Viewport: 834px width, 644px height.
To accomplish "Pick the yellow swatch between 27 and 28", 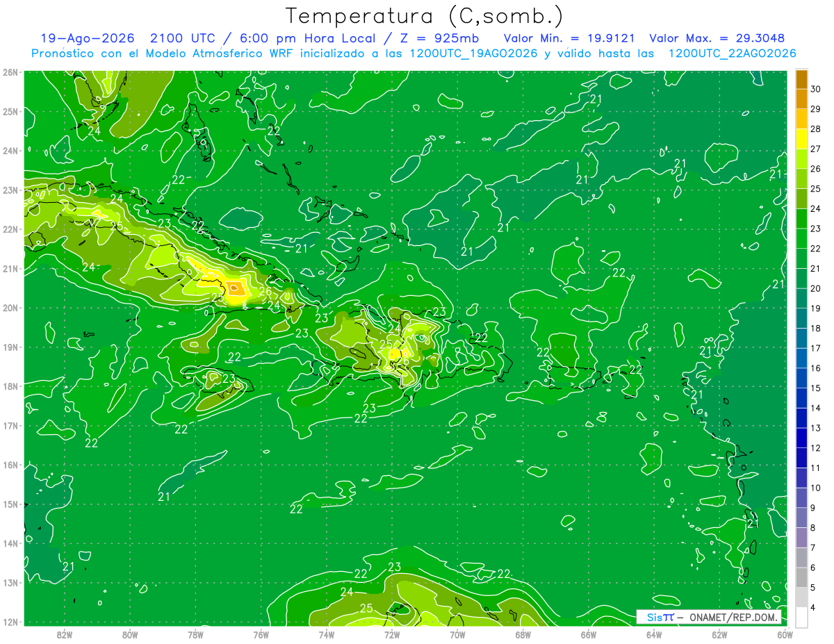I will click(801, 139).
